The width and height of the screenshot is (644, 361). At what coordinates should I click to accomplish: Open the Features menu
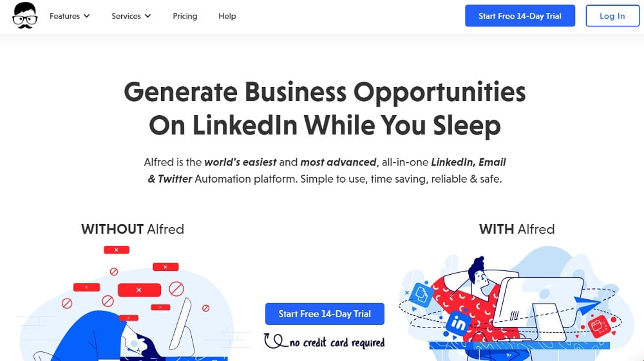[x=70, y=16]
